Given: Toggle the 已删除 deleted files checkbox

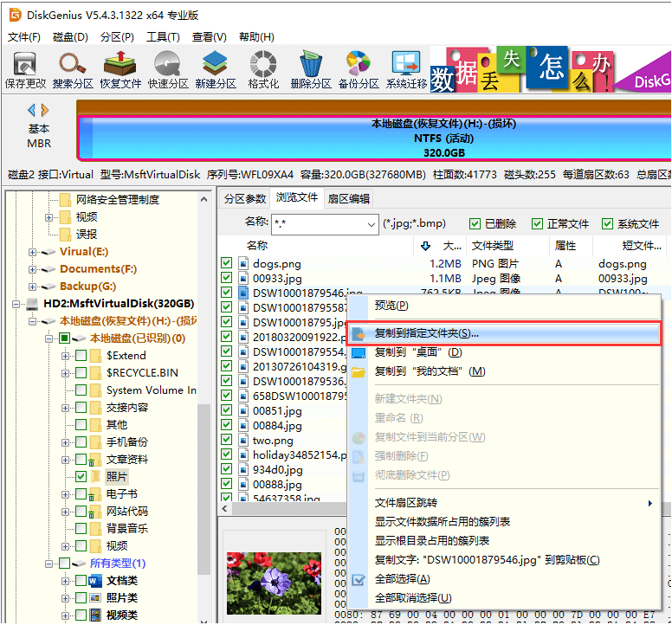Looking at the screenshot, I should 475,223.
